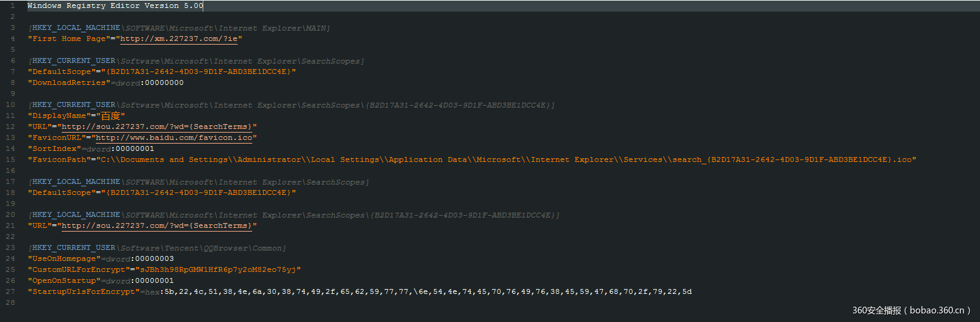Click line number 27 in the gutter
The image size is (980, 322).
point(10,292)
